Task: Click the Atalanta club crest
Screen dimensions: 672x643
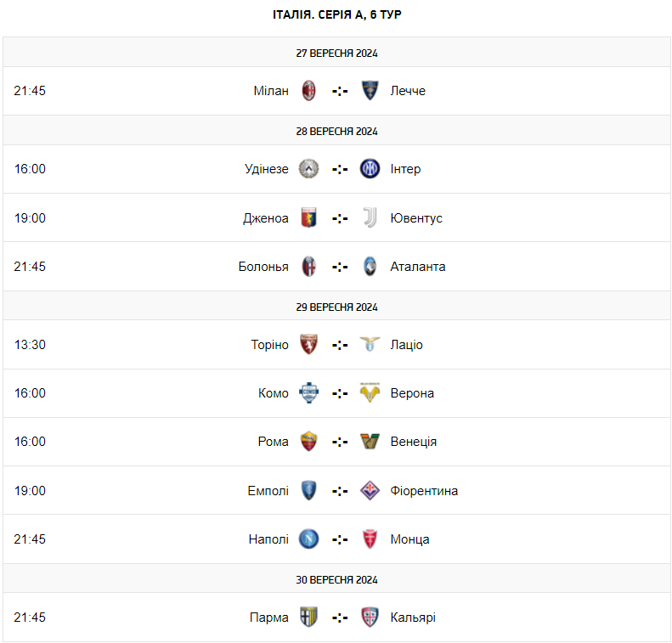Action: (x=370, y=267)
